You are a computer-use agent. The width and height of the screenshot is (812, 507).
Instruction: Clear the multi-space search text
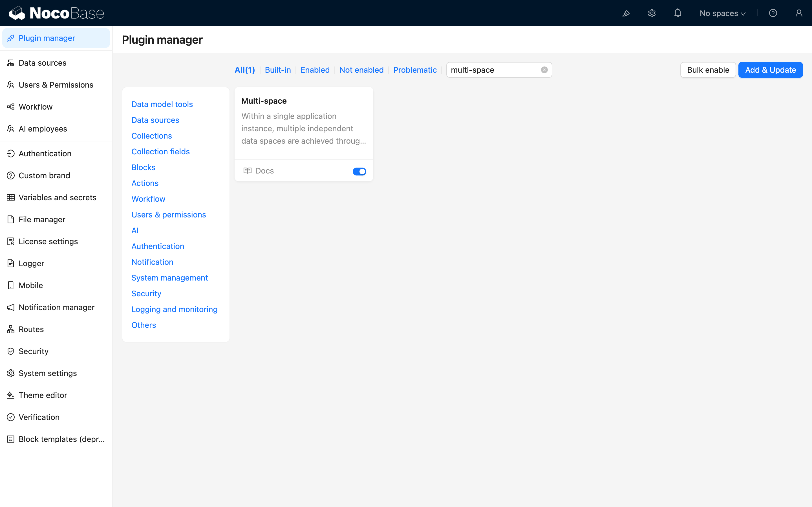544,70
